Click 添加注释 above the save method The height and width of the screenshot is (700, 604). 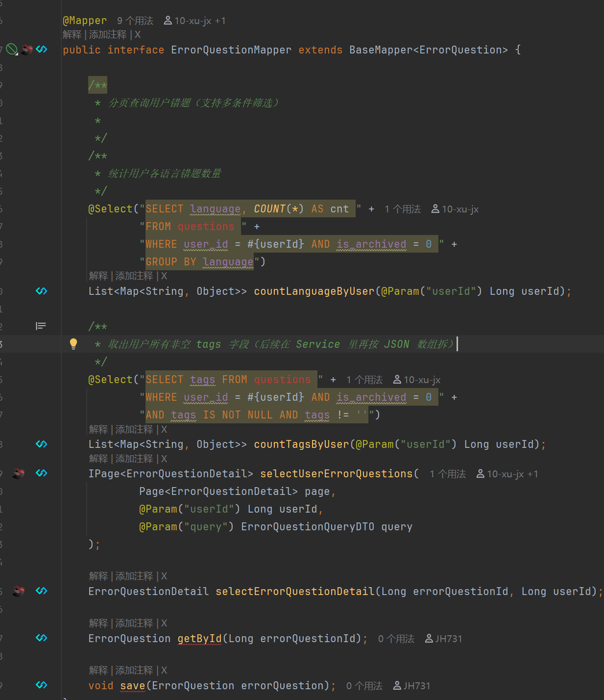[134, 670]
